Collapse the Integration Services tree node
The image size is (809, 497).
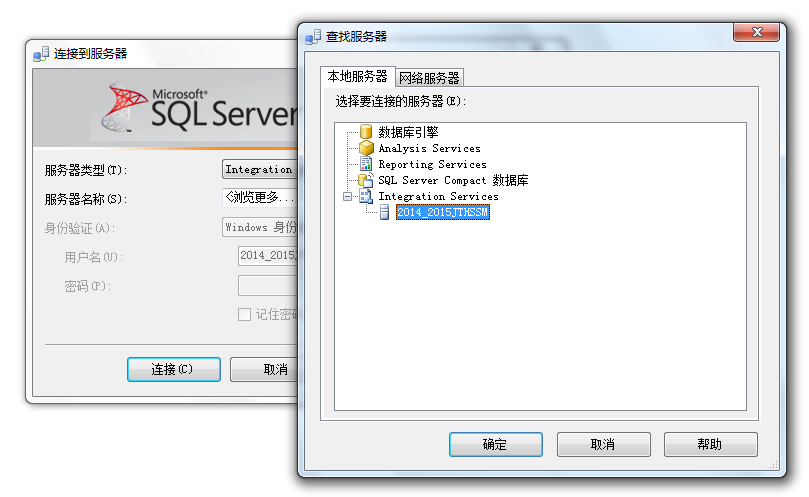point(347,196)
